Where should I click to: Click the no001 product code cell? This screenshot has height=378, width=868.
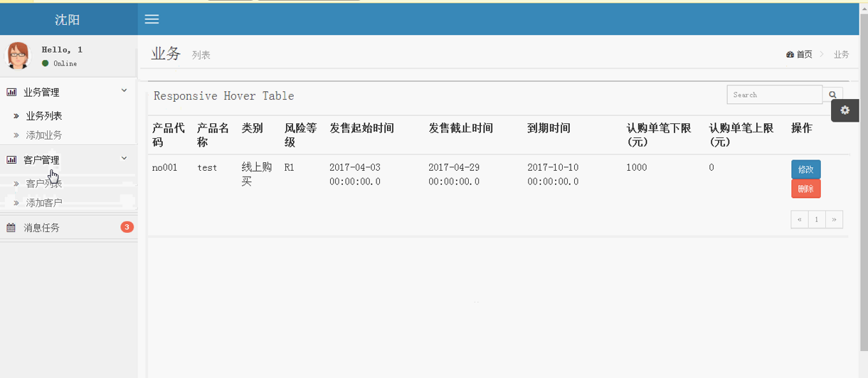click(x=165, y=168)
